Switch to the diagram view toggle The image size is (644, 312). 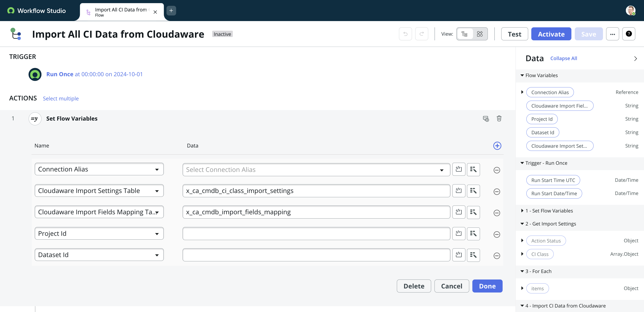tap(479, 34)
